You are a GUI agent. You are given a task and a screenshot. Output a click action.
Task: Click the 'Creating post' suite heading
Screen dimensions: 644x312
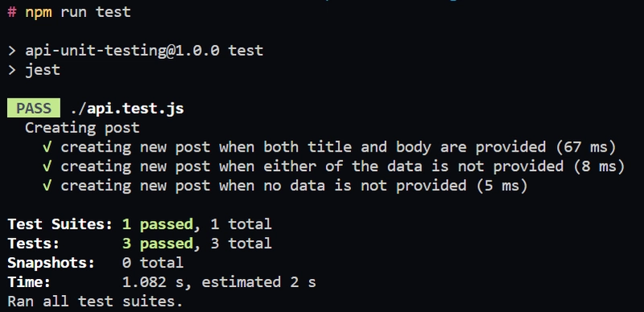82,128
